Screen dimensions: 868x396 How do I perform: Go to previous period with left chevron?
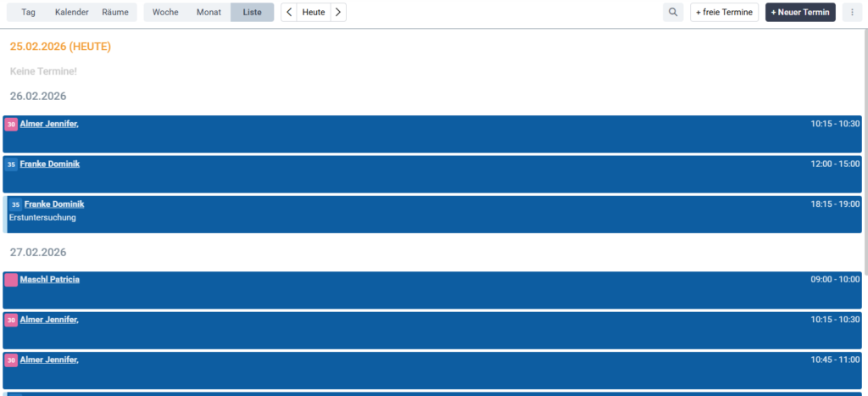pos(289,12)
